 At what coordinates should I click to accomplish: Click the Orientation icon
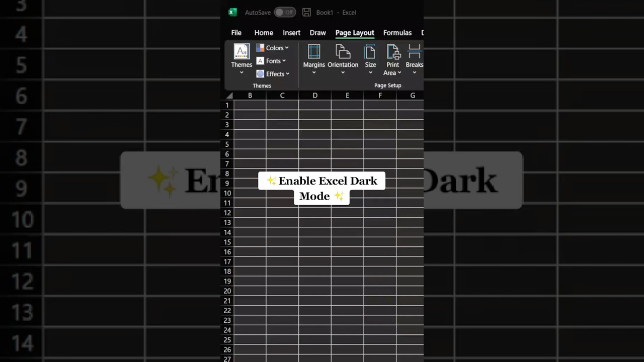coord(343,51)
